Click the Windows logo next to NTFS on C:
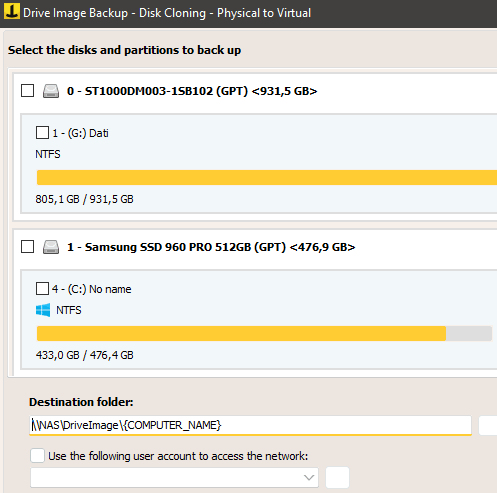Screen dimensions: 497x493 pos(43,310)
